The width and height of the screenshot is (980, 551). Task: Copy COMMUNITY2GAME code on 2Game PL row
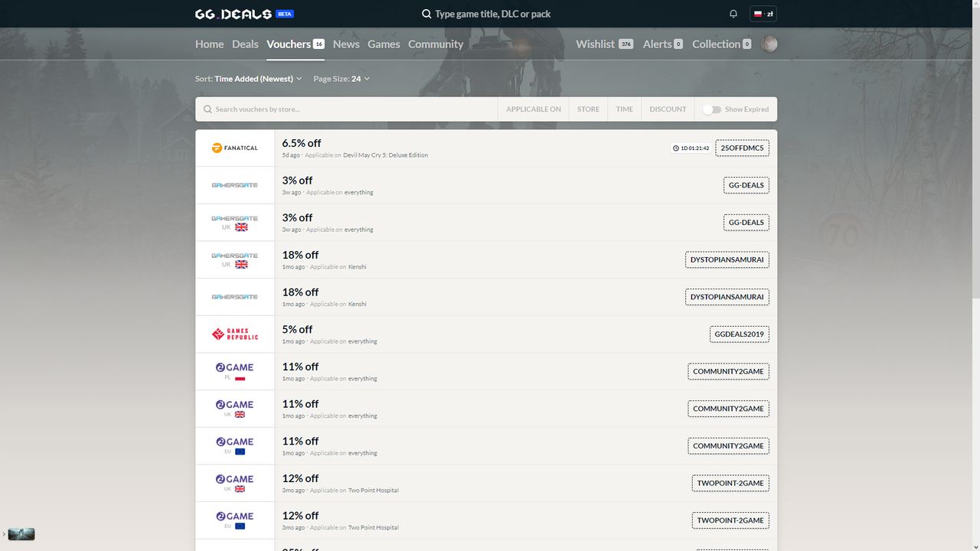point(728,371)
